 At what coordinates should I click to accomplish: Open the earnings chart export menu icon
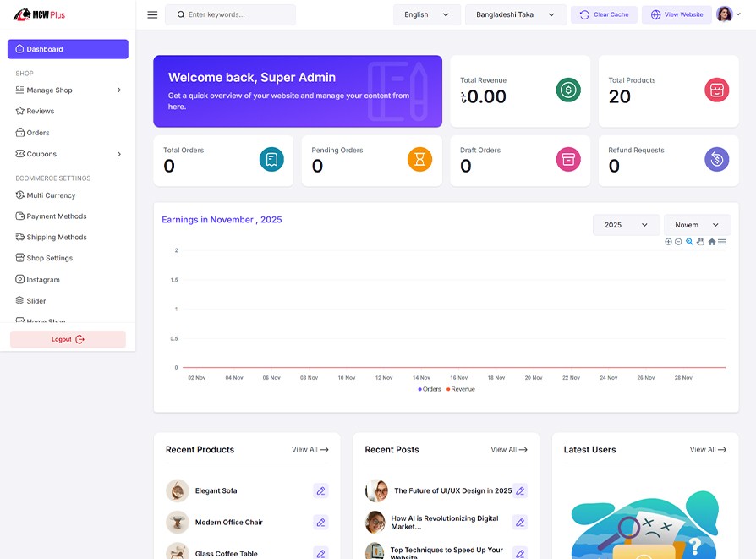[x=721, y=242]
